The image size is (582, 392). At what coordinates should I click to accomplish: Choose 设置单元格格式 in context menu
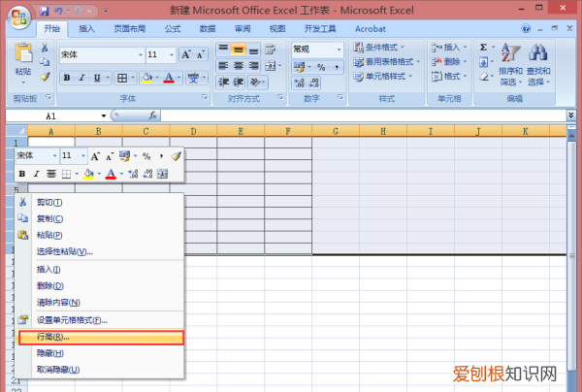pos(101,320)
